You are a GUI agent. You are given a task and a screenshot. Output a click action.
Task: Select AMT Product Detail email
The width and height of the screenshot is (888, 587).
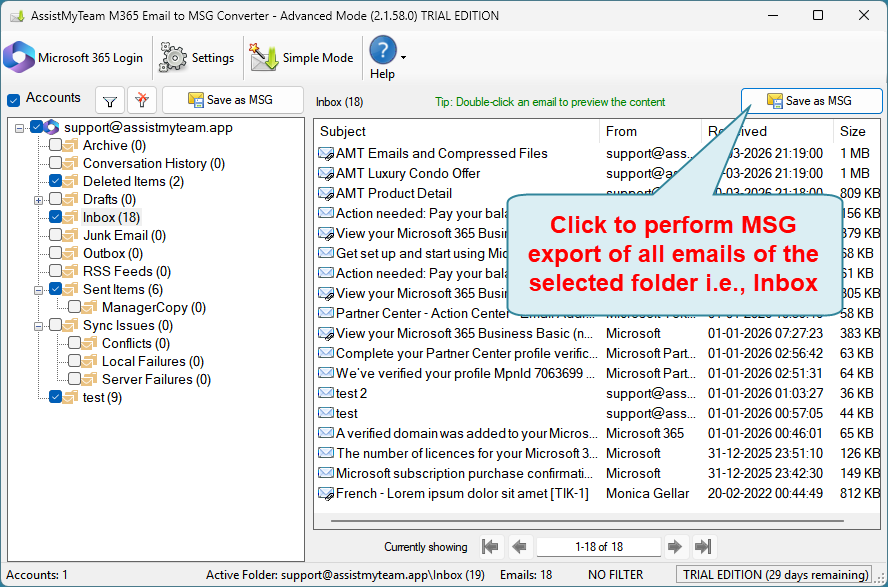tap(394, 194)
